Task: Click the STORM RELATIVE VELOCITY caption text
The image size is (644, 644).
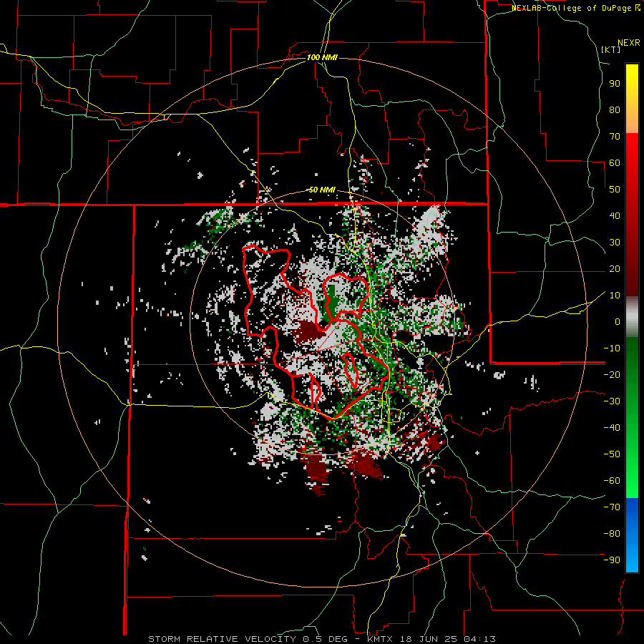Action: point(222,639)
